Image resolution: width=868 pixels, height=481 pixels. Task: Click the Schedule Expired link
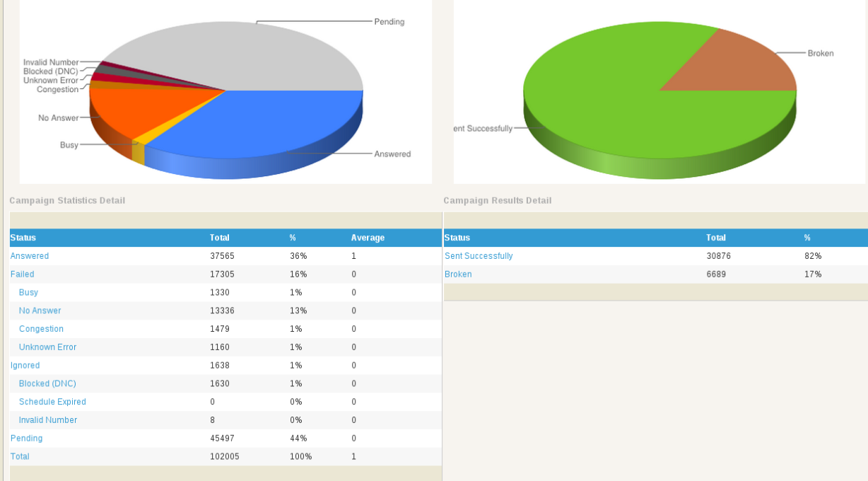point(52,402)
